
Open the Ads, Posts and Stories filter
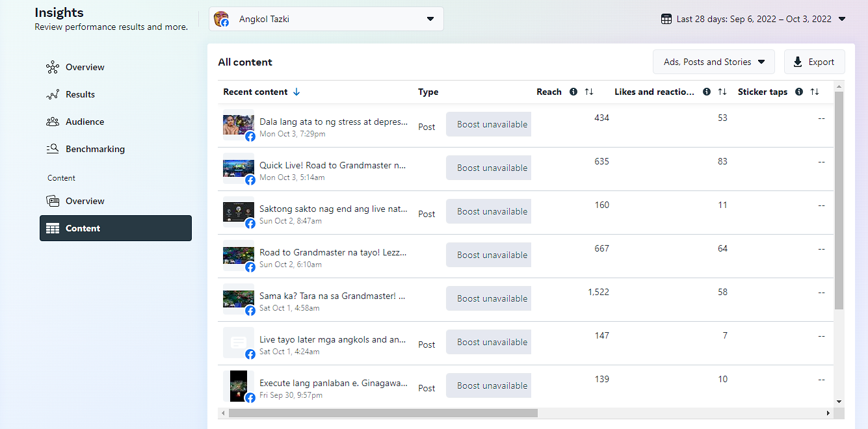point(713,62)
